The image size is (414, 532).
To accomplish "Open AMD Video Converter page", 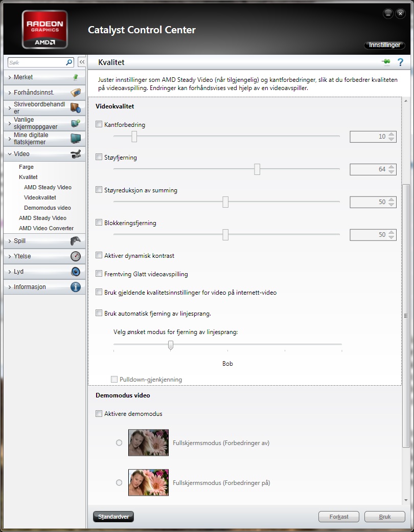I will click(46, 228).
